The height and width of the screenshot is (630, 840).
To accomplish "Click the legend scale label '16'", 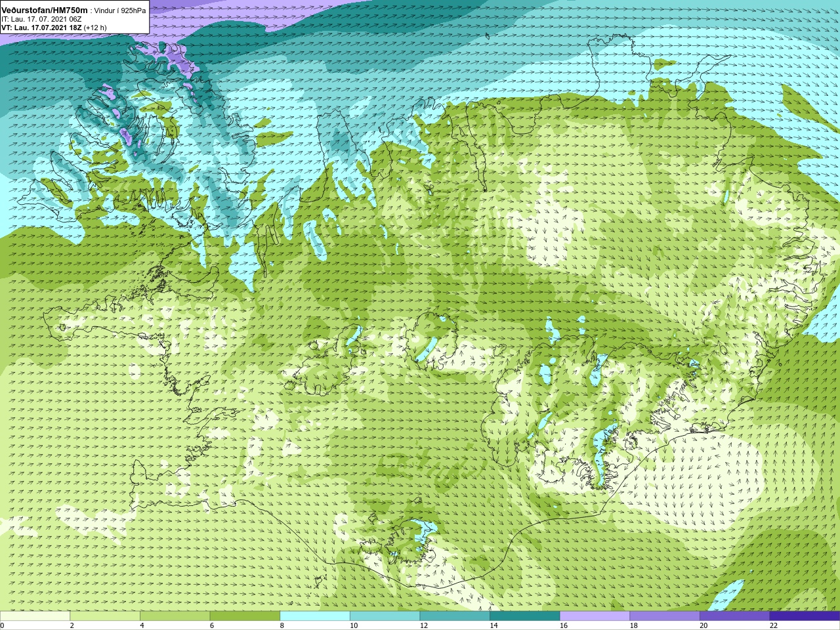I will tap(564, 625).
